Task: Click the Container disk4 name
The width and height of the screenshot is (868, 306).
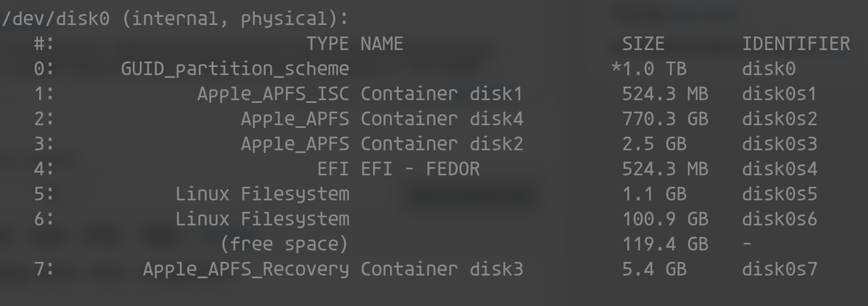Action: tap(442, 119)
